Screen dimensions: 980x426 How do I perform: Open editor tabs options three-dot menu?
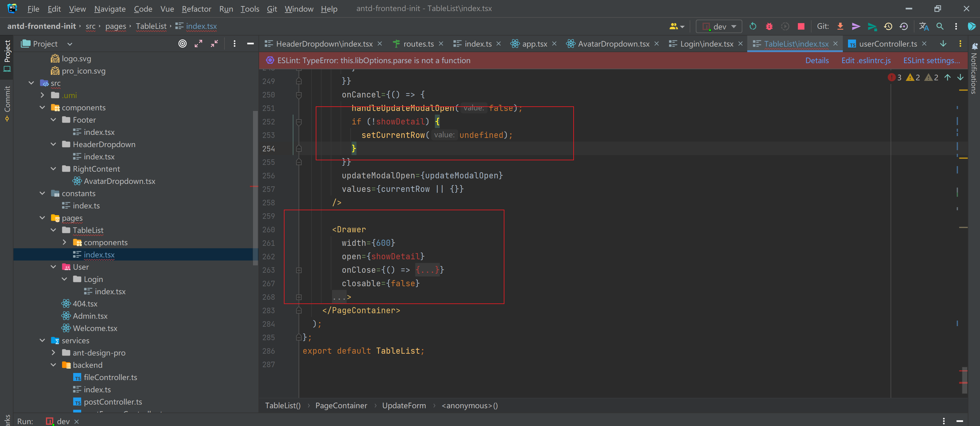pyautogui.click(x=960, y=44)
